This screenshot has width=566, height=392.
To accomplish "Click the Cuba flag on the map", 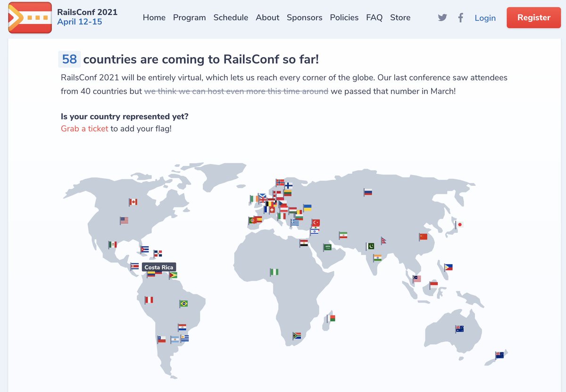I will [144, 250].
